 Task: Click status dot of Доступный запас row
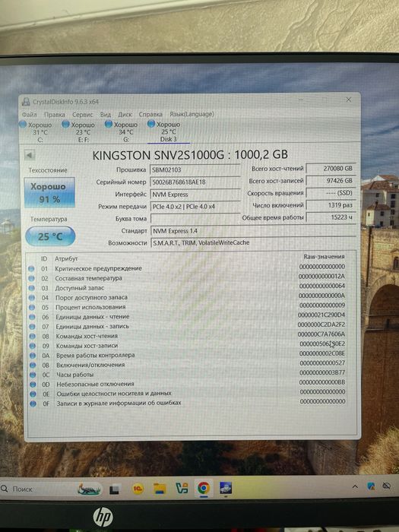(32, 288)
